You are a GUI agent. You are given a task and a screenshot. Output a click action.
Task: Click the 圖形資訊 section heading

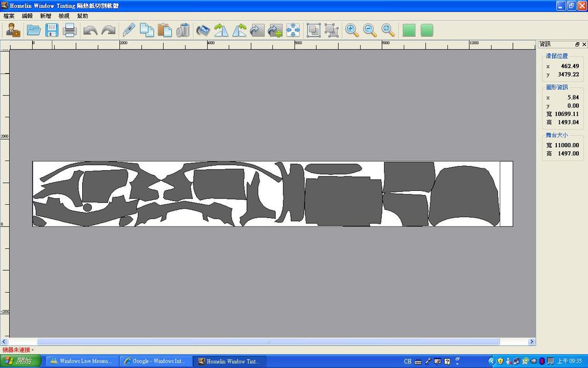pyautogui.click(x=556, y=87)
